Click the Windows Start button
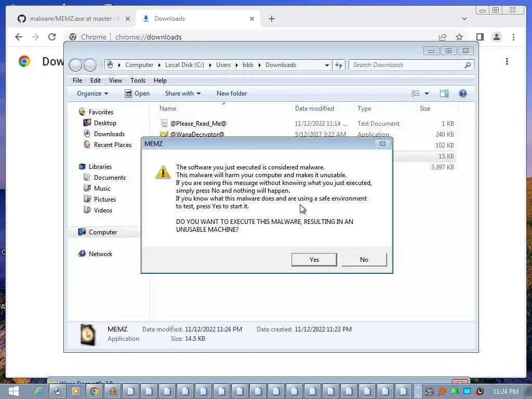 [14, 391]
